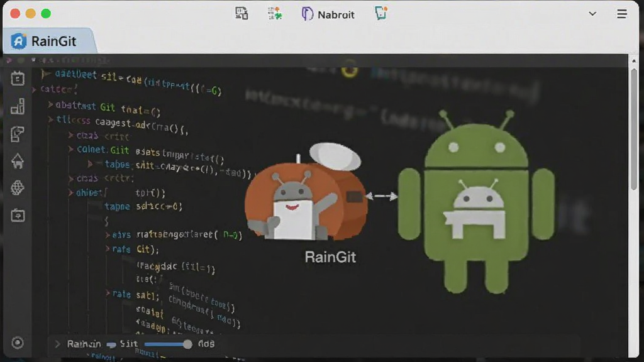This screenshot has width=644, height=362.
Task: Expand the Raihain bottom bar chevron
Action: pos(57,344)
